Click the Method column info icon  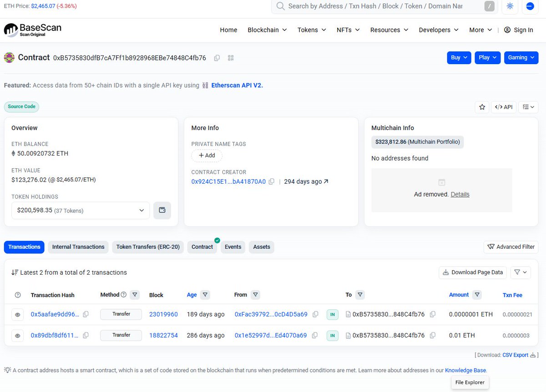(123, 295)
